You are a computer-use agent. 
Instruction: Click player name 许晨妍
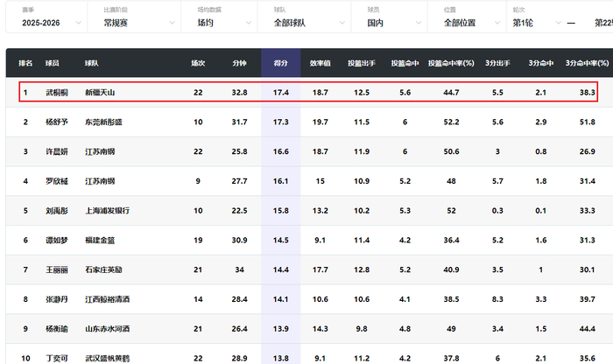coord(57,152)
